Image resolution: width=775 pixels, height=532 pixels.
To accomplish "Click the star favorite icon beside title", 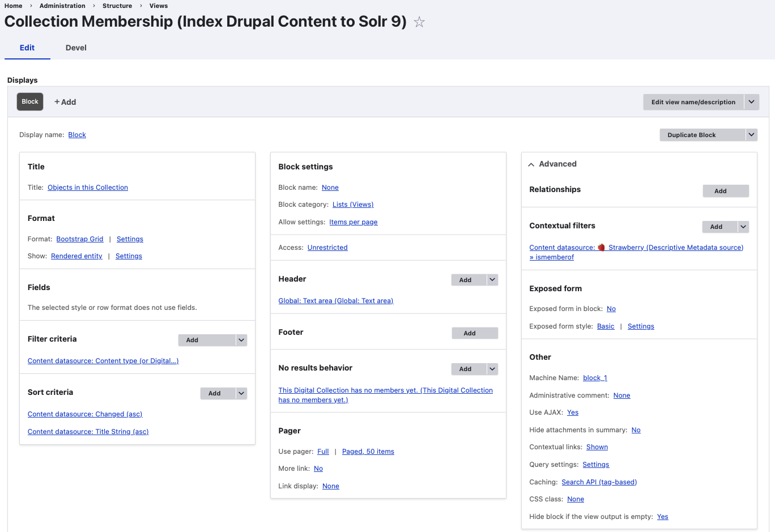I will pyautogui.click(x=419, y=22).
